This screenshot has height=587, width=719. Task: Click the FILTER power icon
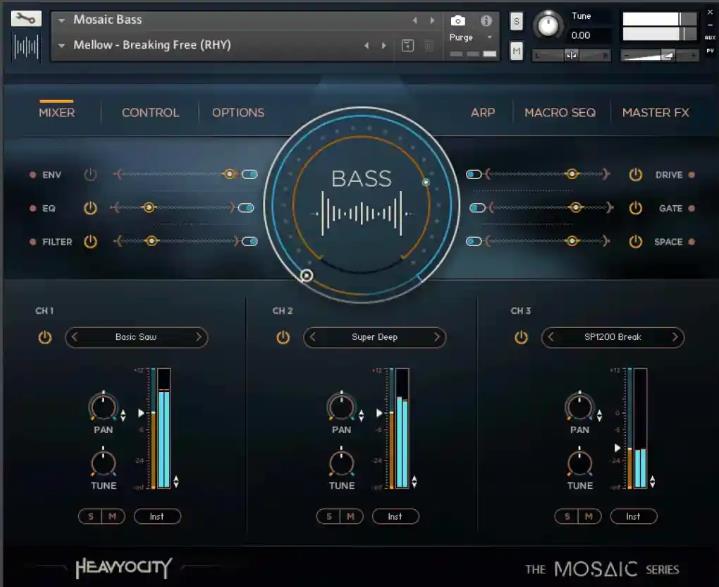click(90, 242)
